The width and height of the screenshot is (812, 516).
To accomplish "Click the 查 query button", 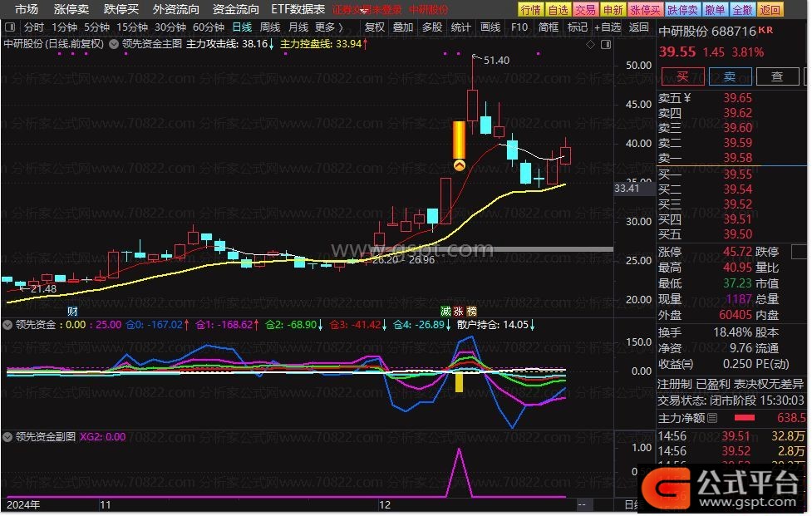I will [777, 76].
